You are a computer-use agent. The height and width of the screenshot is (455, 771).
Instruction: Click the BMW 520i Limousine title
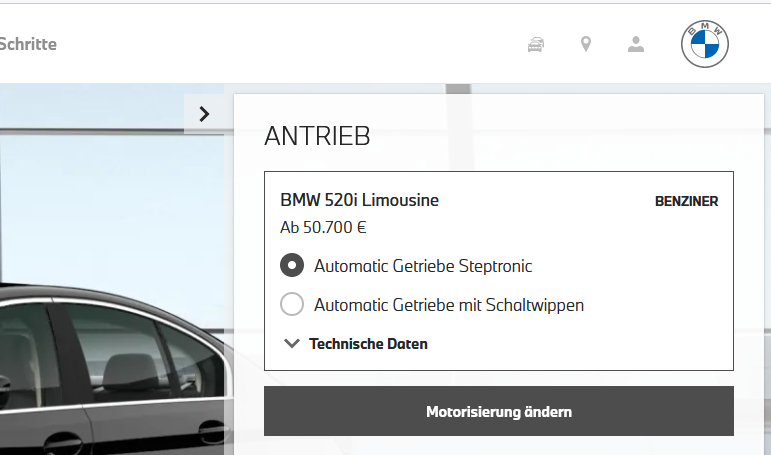tap(359, 200)
